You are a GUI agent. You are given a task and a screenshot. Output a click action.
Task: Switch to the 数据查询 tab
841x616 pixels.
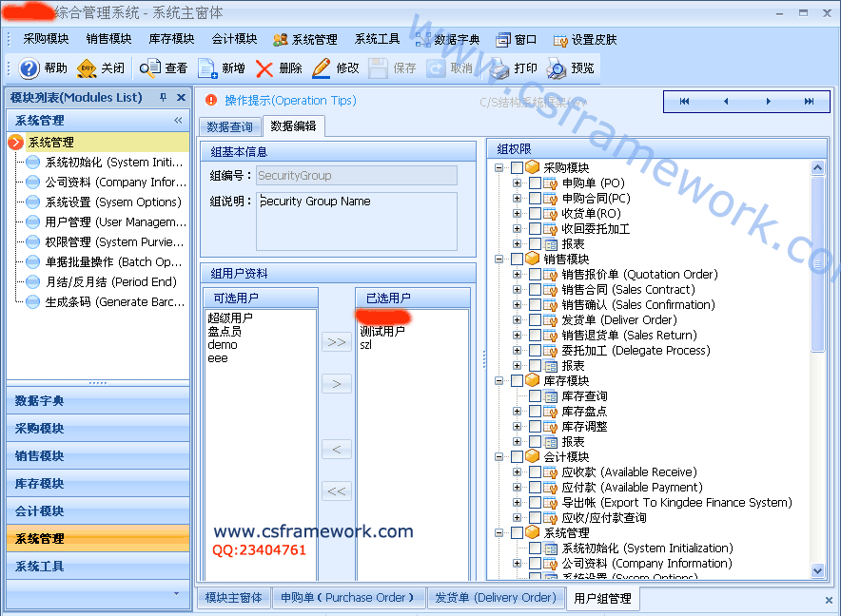tap(230, 126)
